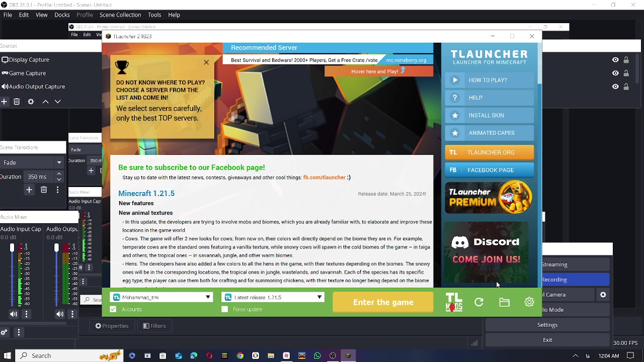Mute Audio Output Capture speaker icon
This screenshot has height=362, width=644.
60,314
